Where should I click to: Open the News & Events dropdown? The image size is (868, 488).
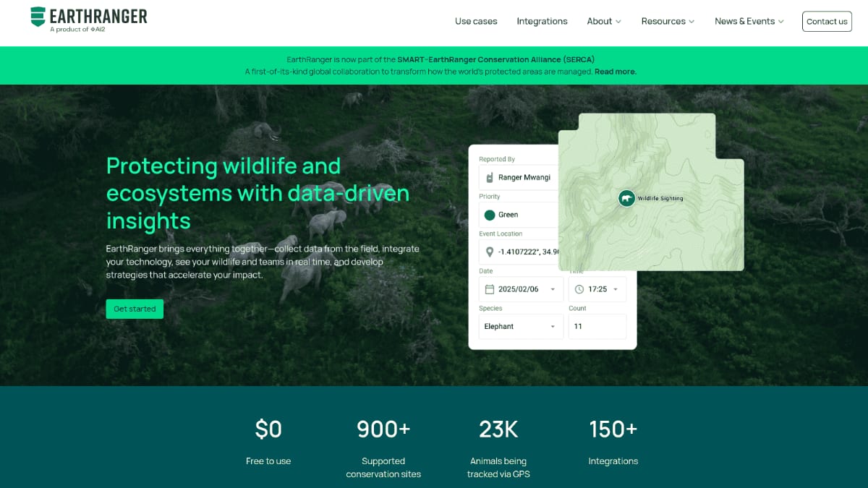(x=749, y=21)
